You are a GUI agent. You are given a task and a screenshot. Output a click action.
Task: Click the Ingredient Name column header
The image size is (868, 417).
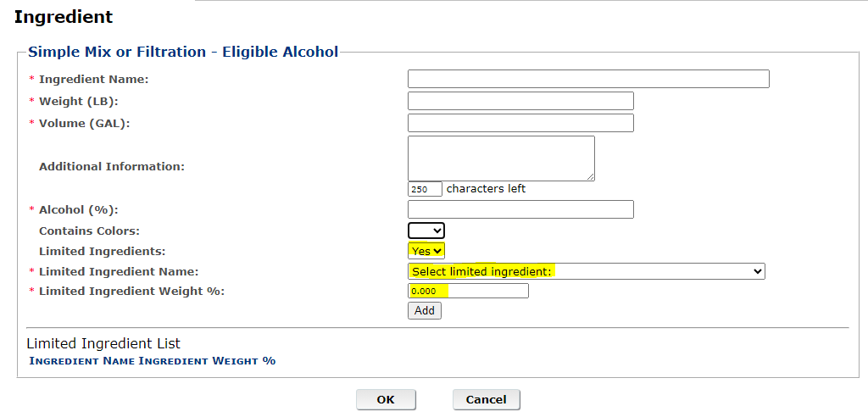click(82, 361)
